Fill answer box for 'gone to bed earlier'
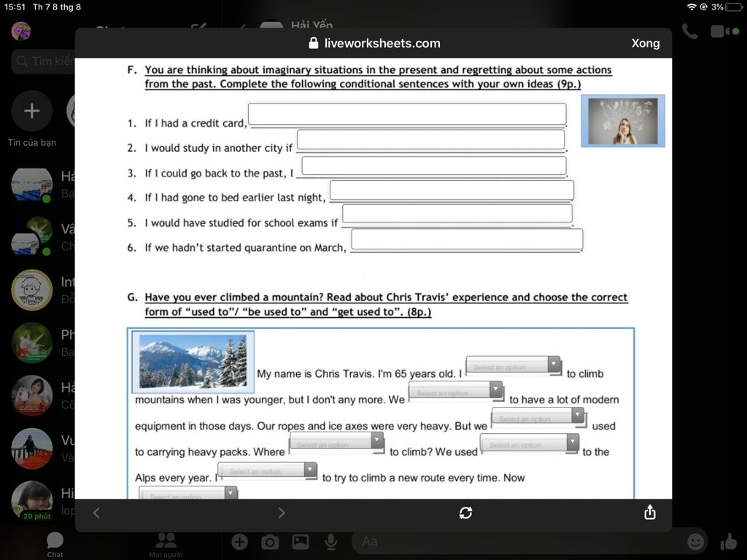This screenshot has height=560, width=747. coord(452,190)
